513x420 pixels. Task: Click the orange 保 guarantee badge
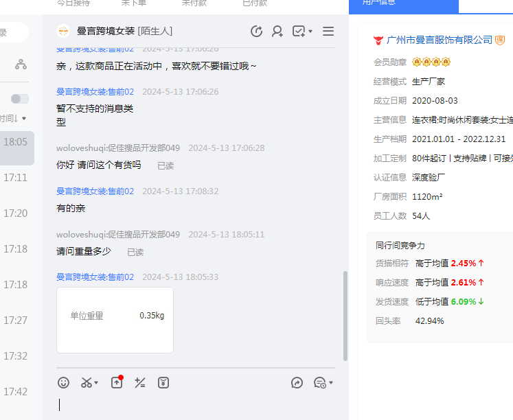click(x=500, y=40)
